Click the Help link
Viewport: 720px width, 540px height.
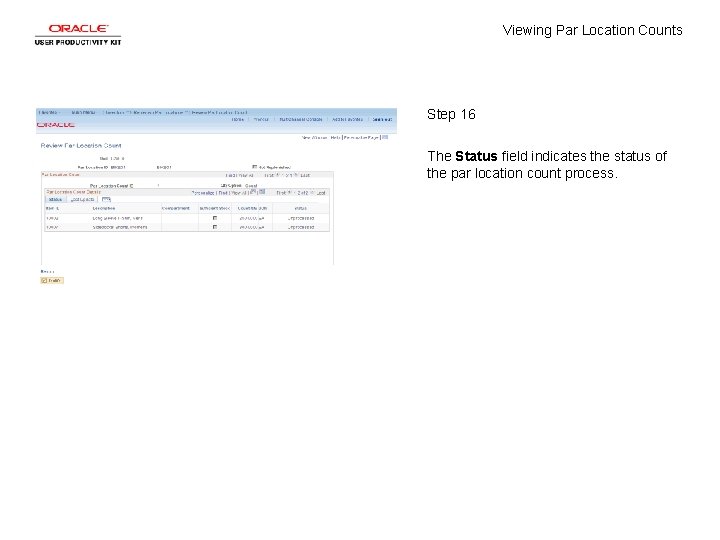tap(335, 137)
